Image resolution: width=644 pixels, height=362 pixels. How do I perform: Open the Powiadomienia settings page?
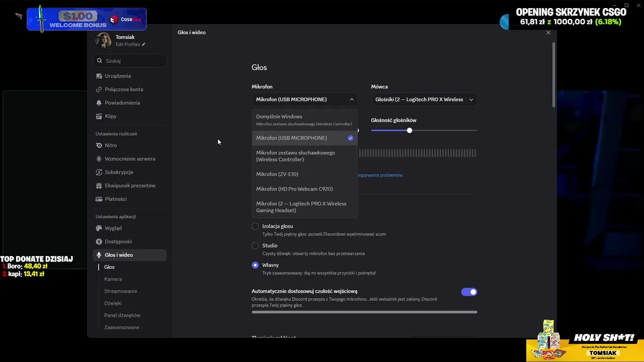click(x=130, y=103)
